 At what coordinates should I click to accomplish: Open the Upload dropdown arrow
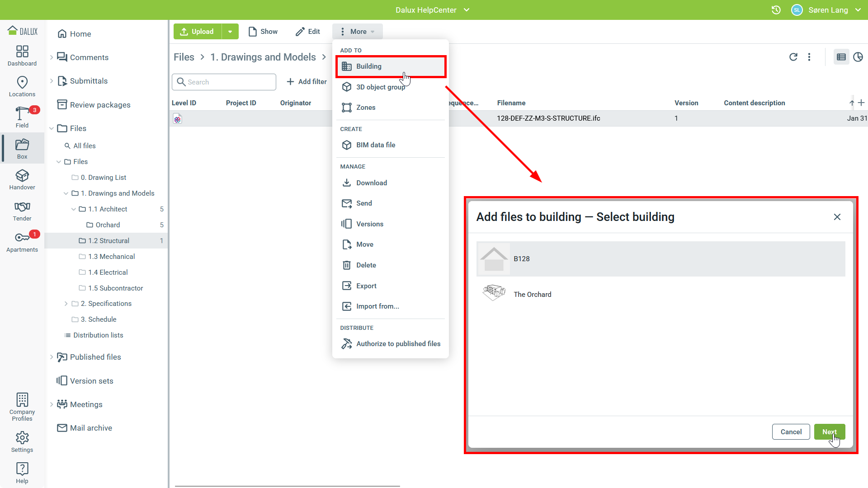pos(230,32)
